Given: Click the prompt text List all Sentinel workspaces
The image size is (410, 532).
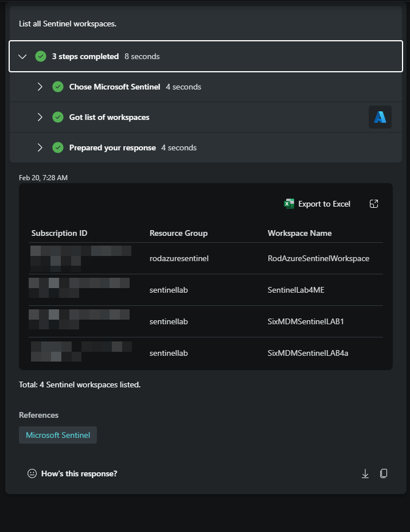Looking at the screenshot, I should (68, 24).
